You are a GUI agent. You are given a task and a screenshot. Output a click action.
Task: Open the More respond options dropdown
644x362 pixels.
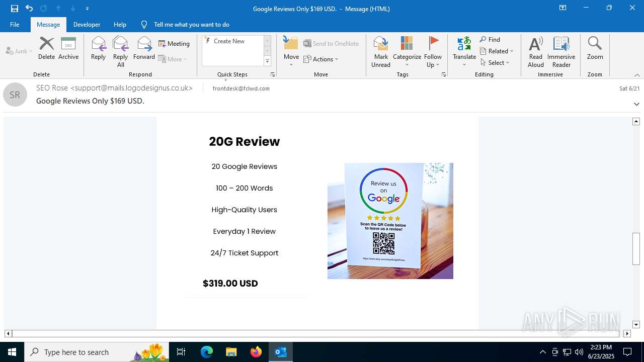click(x=173, y=59)
